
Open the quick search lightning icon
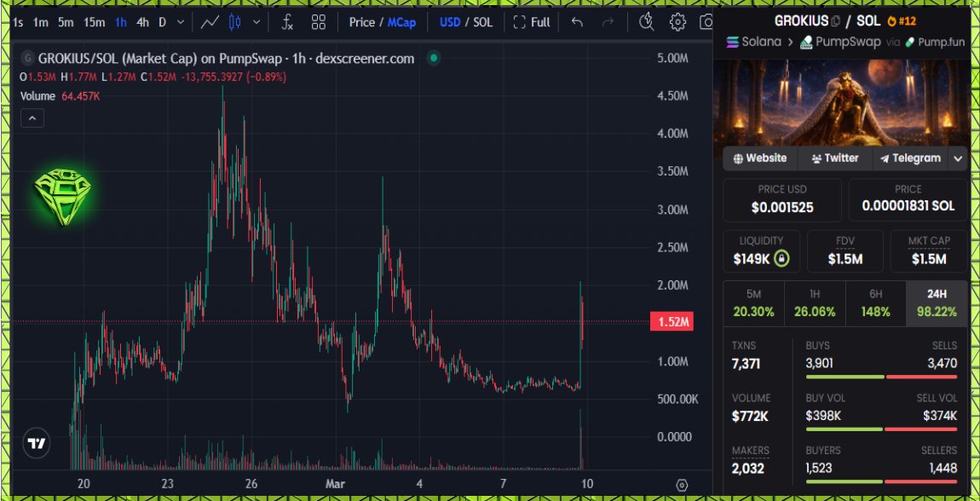pyautogui.click(x=646, y=22)
